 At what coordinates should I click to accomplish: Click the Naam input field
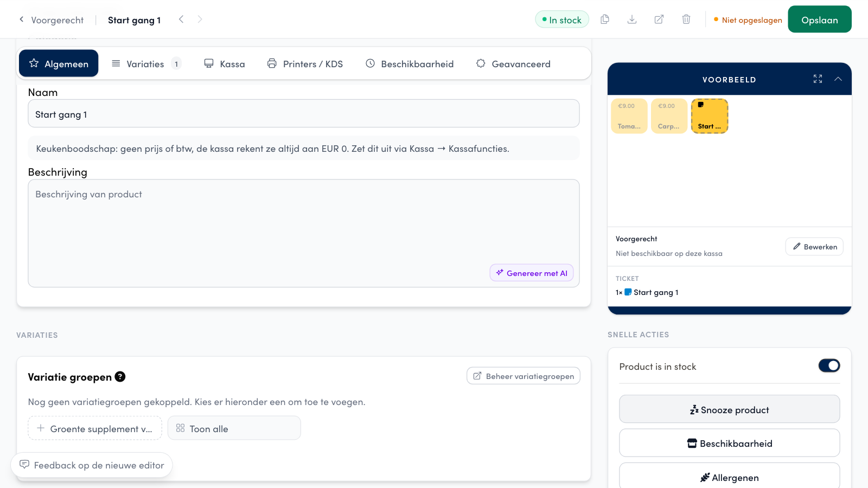pyautogui.click(x=304, y=114)
